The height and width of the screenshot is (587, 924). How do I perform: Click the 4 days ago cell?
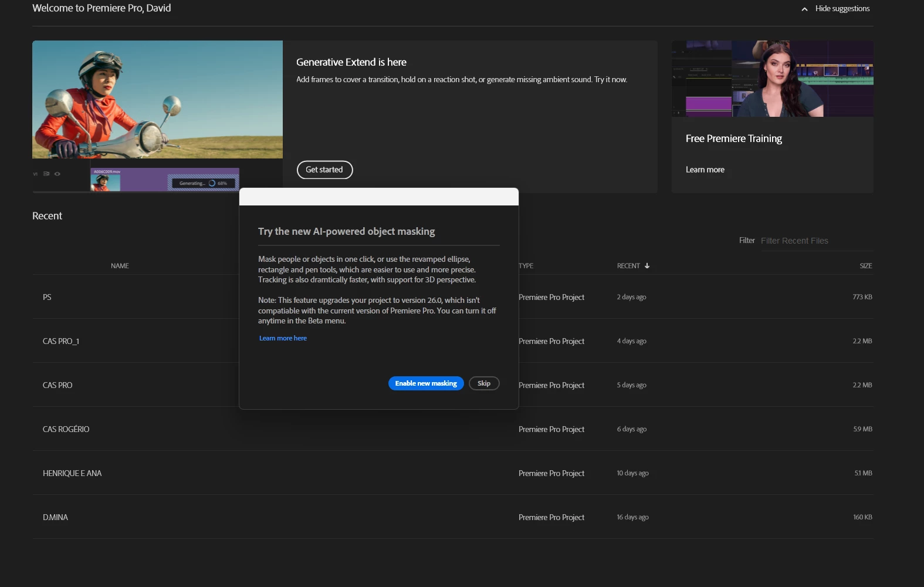(631, 341)
